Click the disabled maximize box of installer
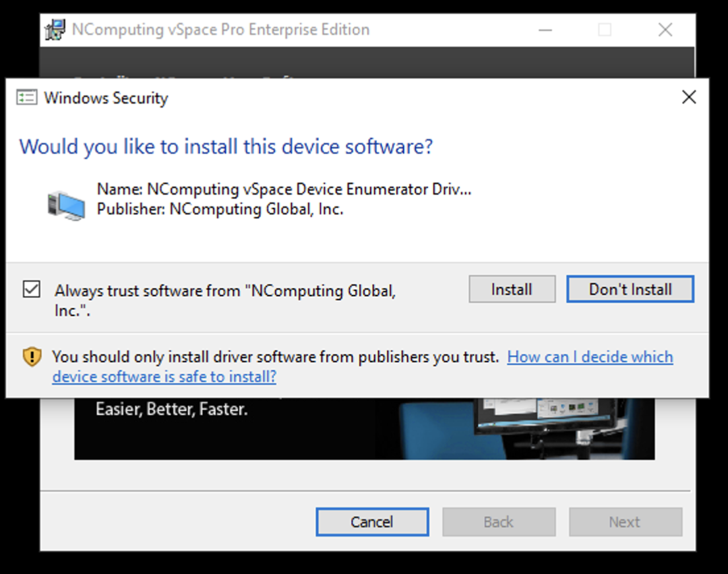728x574 pixels. [x=605, y=30]
